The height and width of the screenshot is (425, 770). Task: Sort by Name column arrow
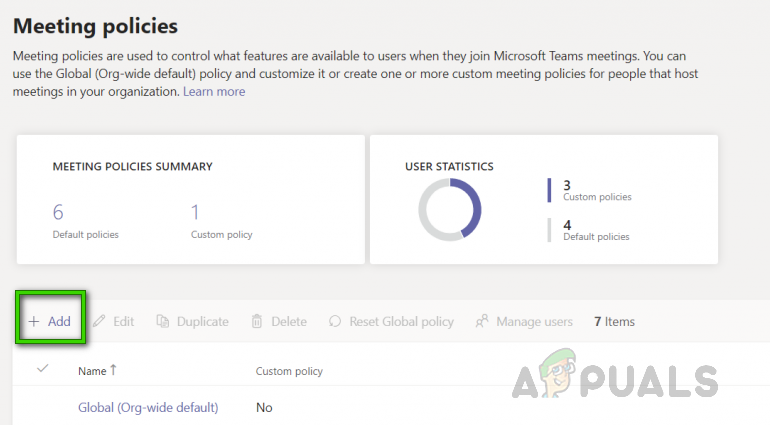(113, 370)
